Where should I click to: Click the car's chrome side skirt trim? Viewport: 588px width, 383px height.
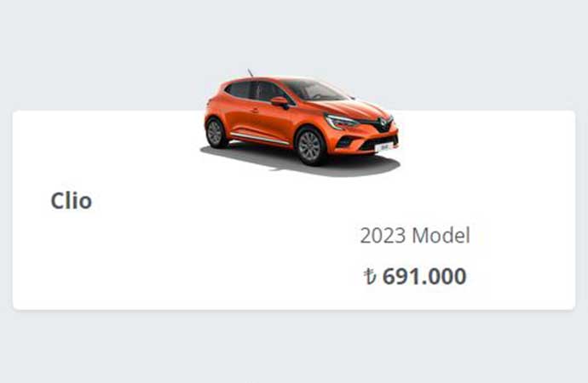pyautogui.click(x=259, y=138)
